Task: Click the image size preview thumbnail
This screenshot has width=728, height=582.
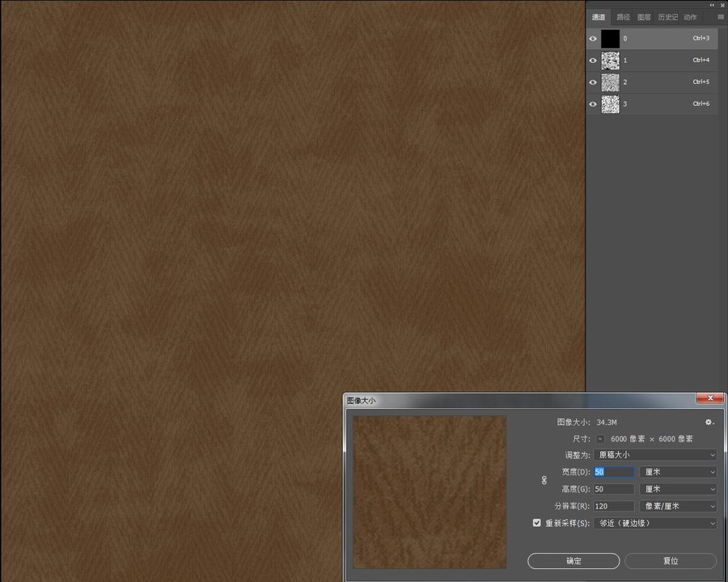Action: 430,492
